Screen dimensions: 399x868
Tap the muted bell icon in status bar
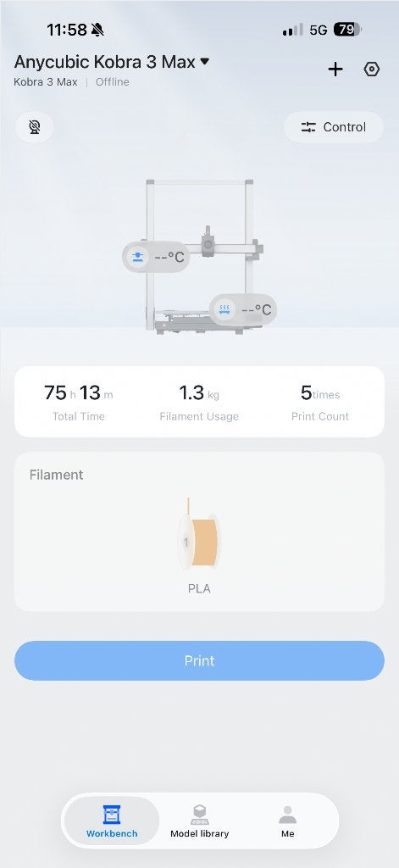[97, 30]
